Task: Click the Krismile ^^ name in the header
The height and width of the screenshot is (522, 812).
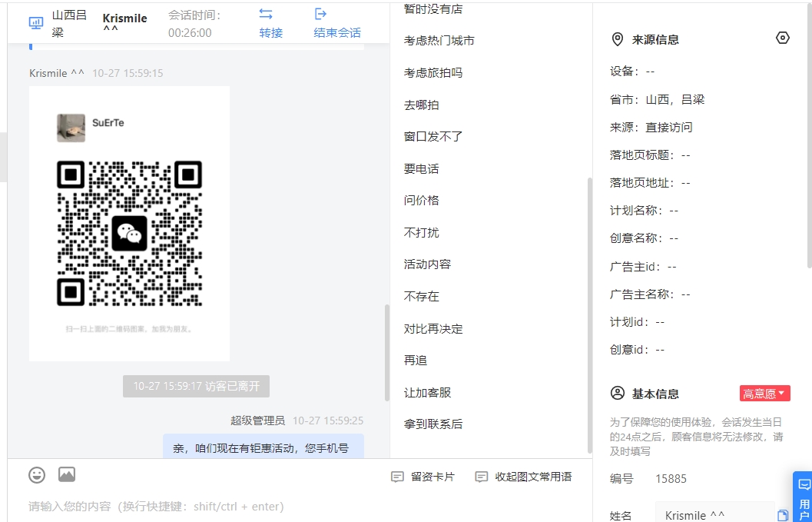Action: [124, 23]
